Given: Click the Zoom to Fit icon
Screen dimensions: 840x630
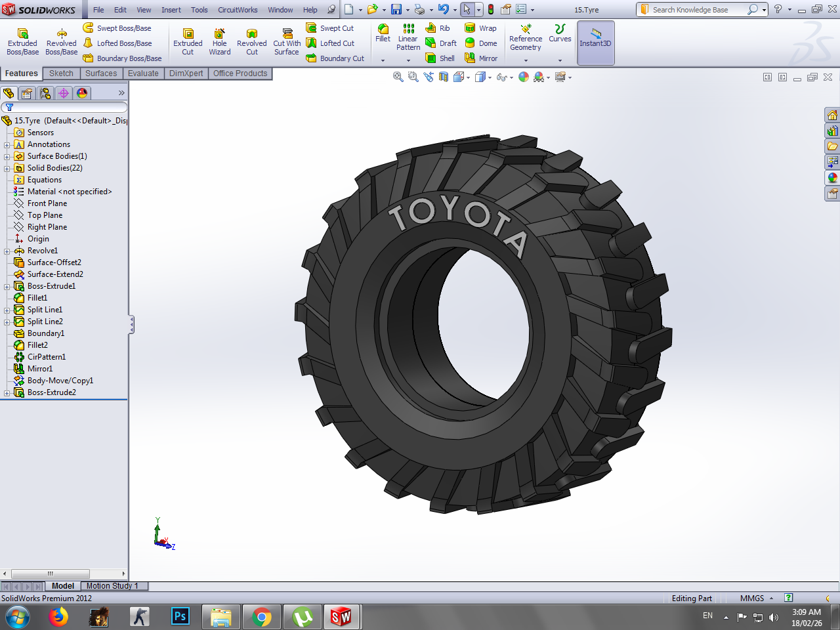Looking at the screenshot, I should (x=398, y=77).
